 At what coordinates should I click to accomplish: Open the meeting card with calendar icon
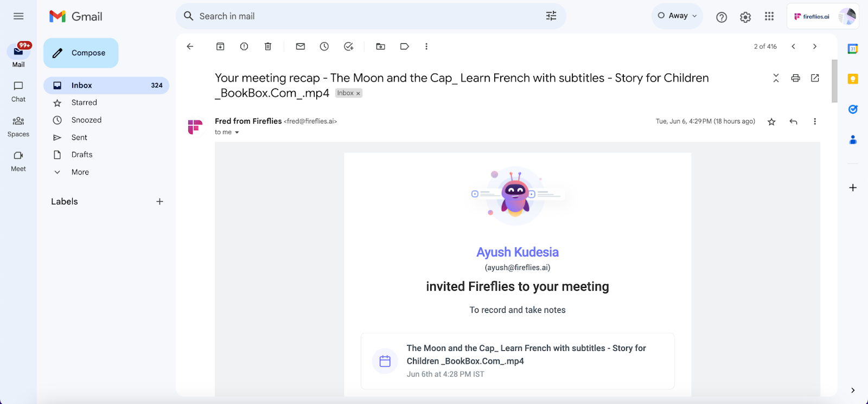518,361
